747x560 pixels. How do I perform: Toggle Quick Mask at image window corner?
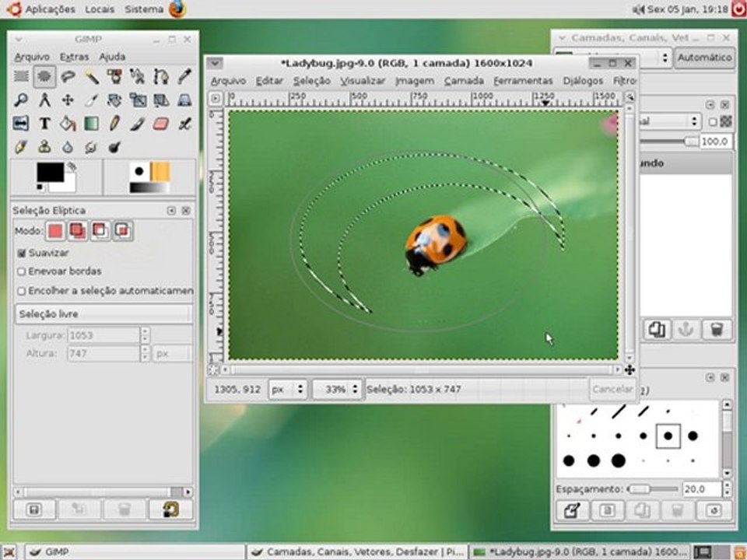pos(213,370)
